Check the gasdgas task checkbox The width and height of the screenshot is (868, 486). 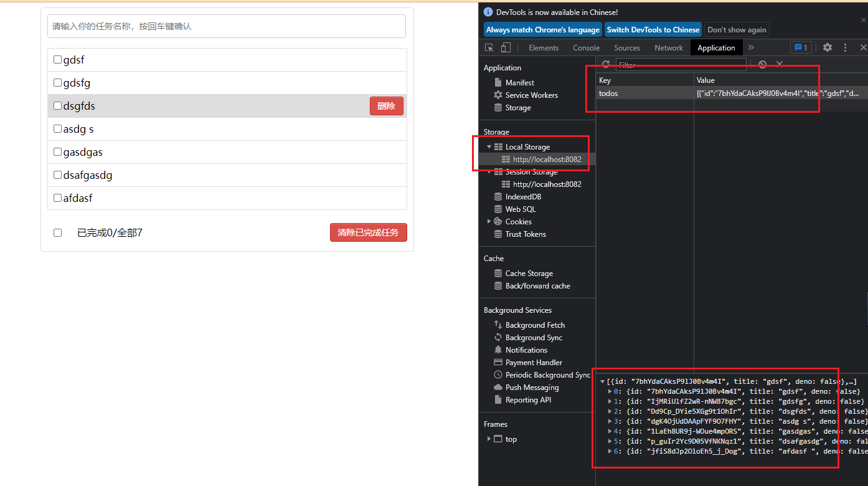(x=57, y=152)
